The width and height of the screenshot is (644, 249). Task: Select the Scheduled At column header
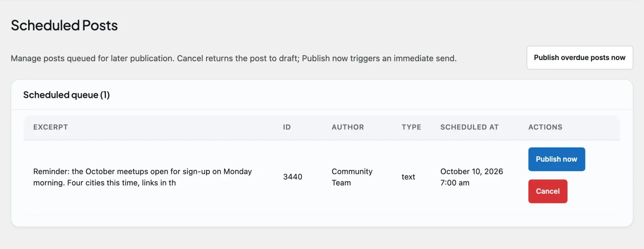point(469,127)
